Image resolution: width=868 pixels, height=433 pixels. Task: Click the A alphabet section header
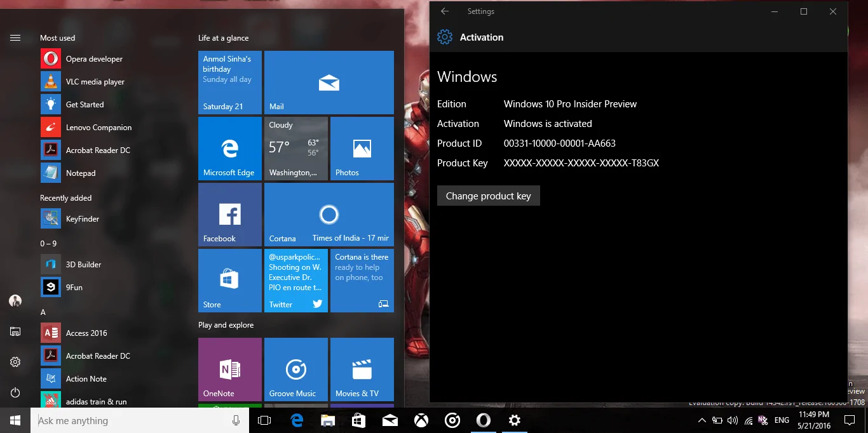pyautogui.click(x=43, y=312)
